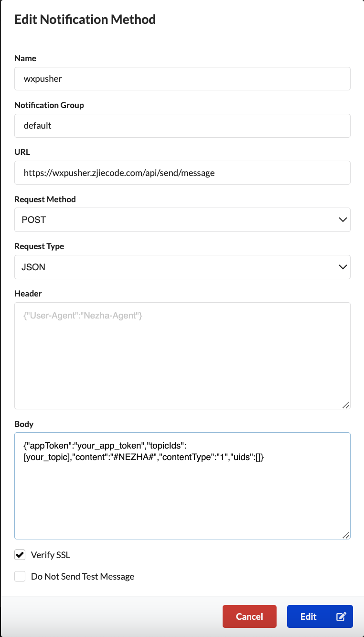Open the Request Method selector showing POST
The height and width of the screenshot is (637, 364).
(182, 220)
